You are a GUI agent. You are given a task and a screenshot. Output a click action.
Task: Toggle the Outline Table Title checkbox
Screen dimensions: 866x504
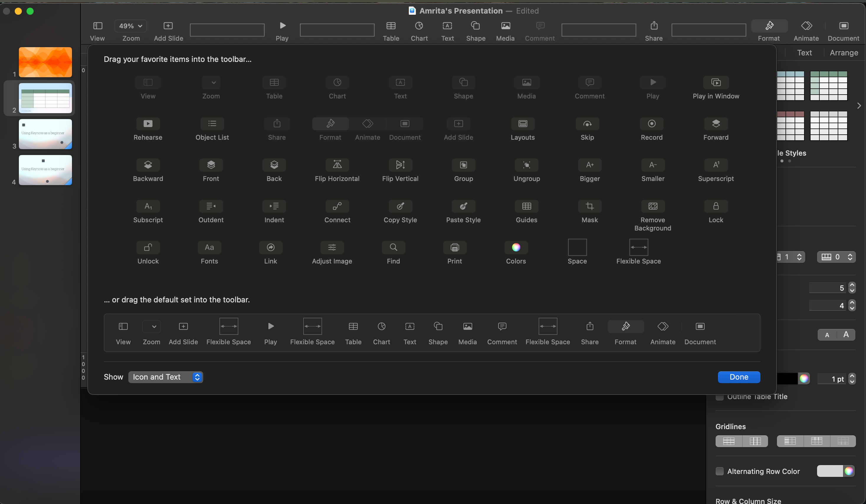point(720,396)
